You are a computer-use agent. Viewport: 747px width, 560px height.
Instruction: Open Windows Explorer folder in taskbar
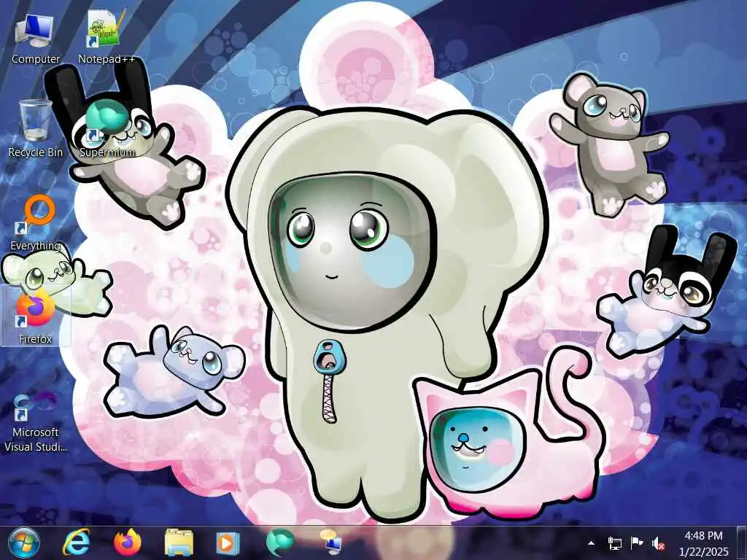point(179,542)
